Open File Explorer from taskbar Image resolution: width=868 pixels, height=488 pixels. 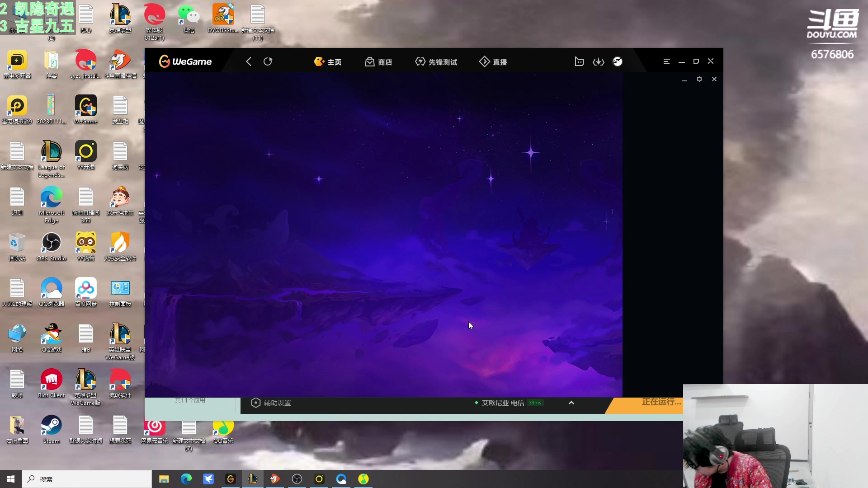(164, 479)
